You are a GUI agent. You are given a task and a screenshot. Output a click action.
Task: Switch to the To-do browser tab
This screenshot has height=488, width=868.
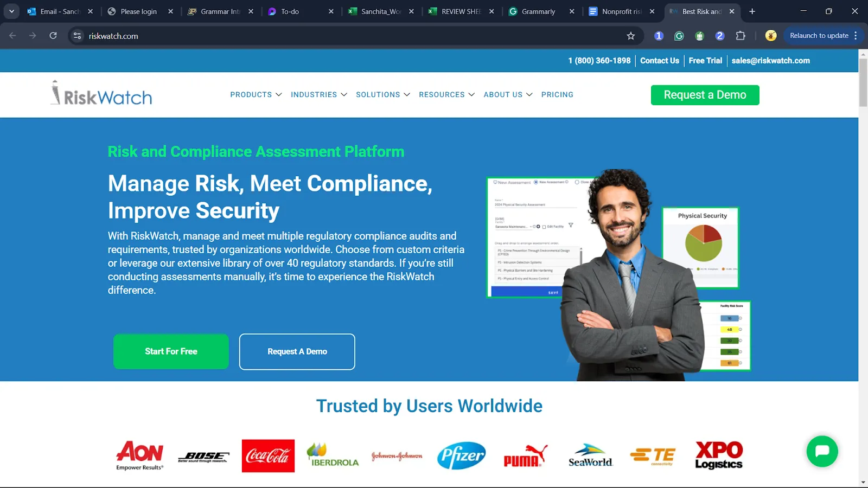coord(301,11)
